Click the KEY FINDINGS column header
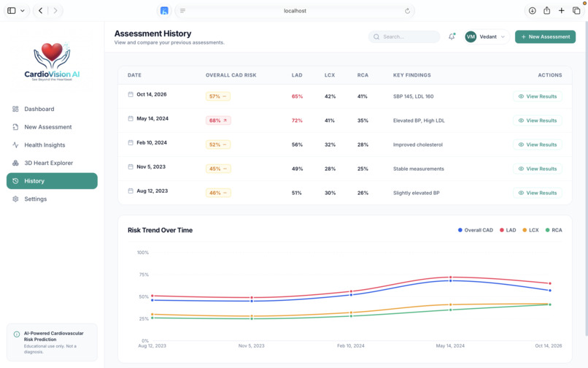This screenshot has width=588, height=368. pyautogui.click(x=411, y=75)
